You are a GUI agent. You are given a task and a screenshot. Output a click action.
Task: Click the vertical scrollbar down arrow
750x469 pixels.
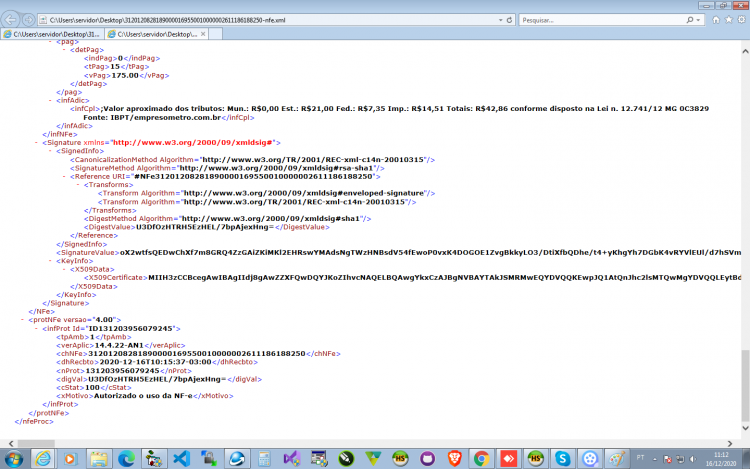[x=745, y=428]
